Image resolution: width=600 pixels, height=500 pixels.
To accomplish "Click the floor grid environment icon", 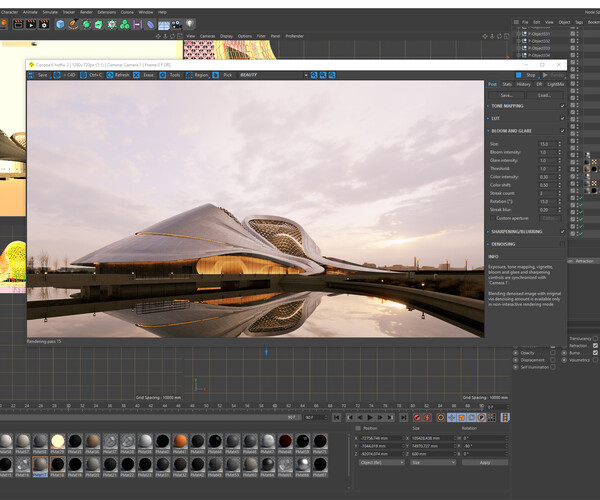I will coord(164,25).
